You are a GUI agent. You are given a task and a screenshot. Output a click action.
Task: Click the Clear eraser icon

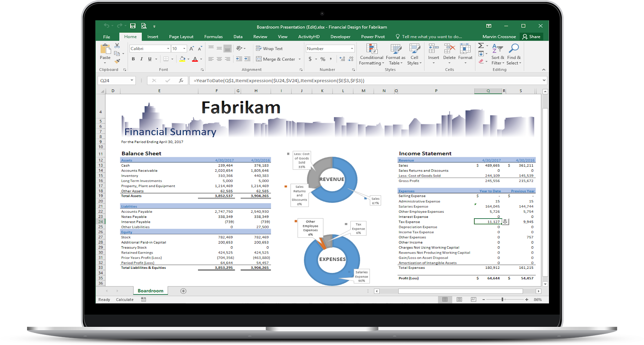coord(481,61)
